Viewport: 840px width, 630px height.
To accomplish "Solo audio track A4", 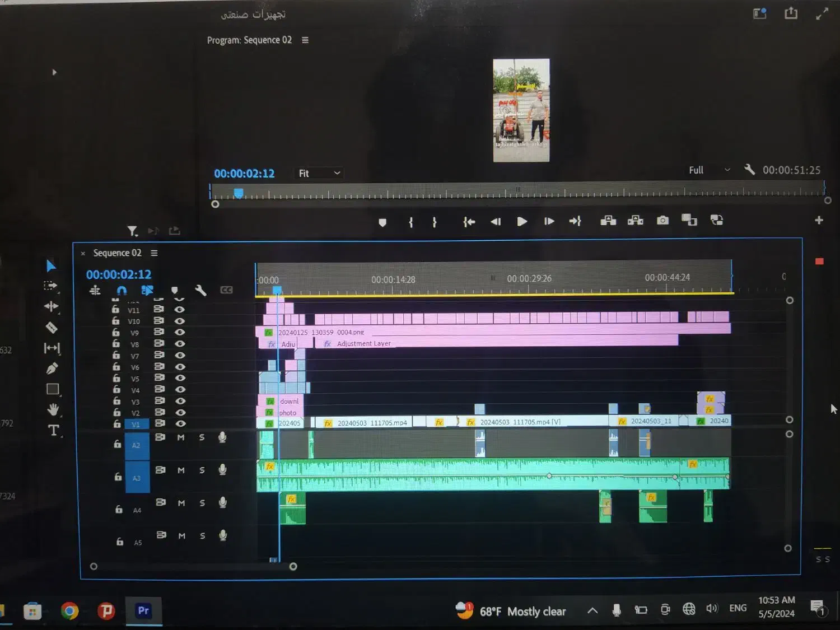I will tap(202, 503).
